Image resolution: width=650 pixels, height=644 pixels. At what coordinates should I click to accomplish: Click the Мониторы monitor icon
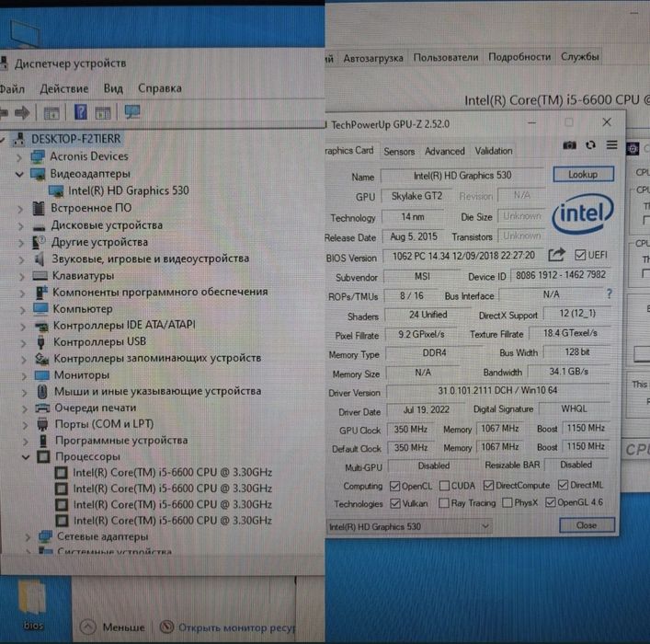tap(42, 375)
